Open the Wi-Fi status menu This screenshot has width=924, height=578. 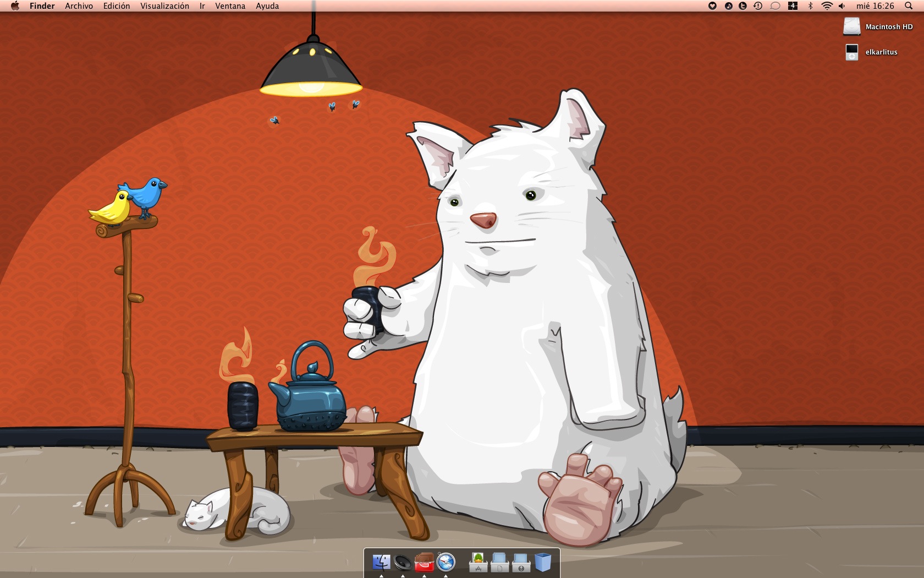pyautogui.click(x=827, y=6)
